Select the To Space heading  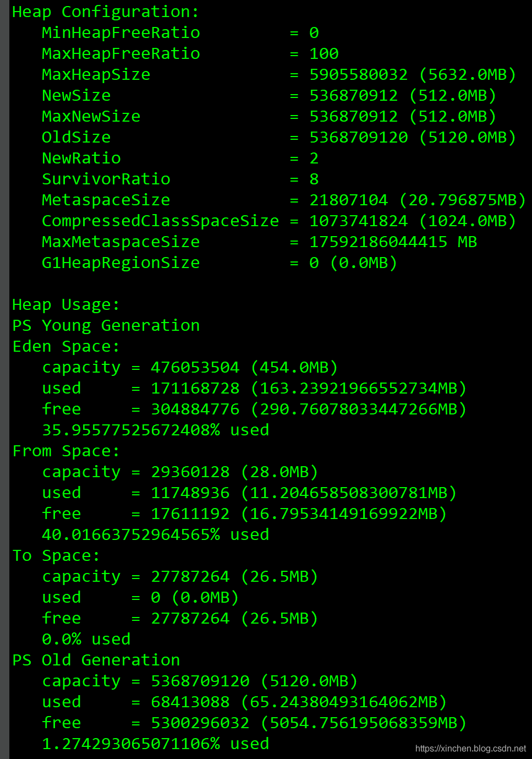(x=56, y=555)
